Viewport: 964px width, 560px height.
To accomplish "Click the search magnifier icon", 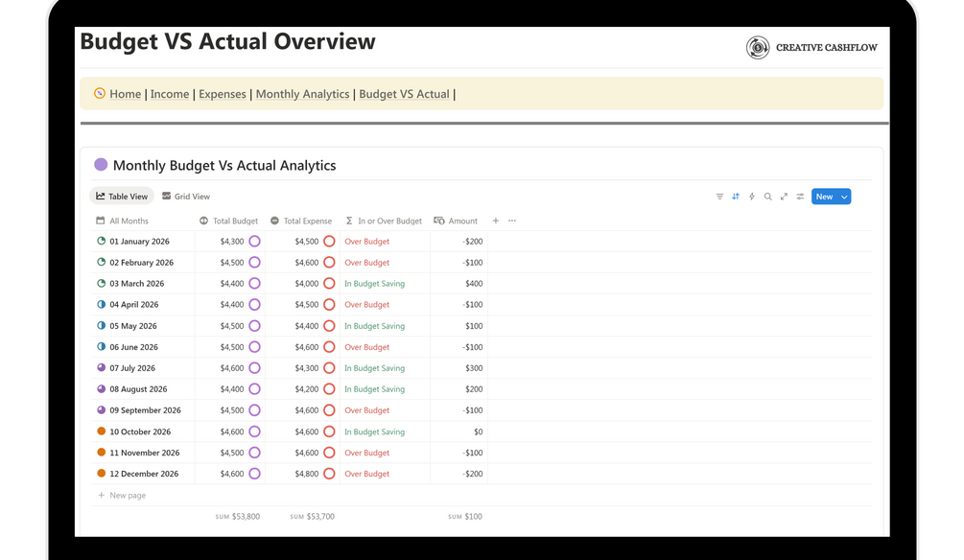I will (767, 197).
